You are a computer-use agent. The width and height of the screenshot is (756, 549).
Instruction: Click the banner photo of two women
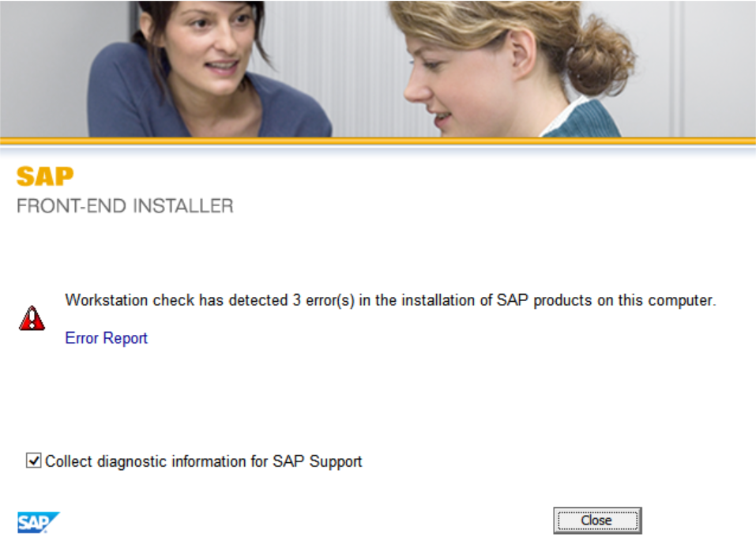click(x=378, y=69)
